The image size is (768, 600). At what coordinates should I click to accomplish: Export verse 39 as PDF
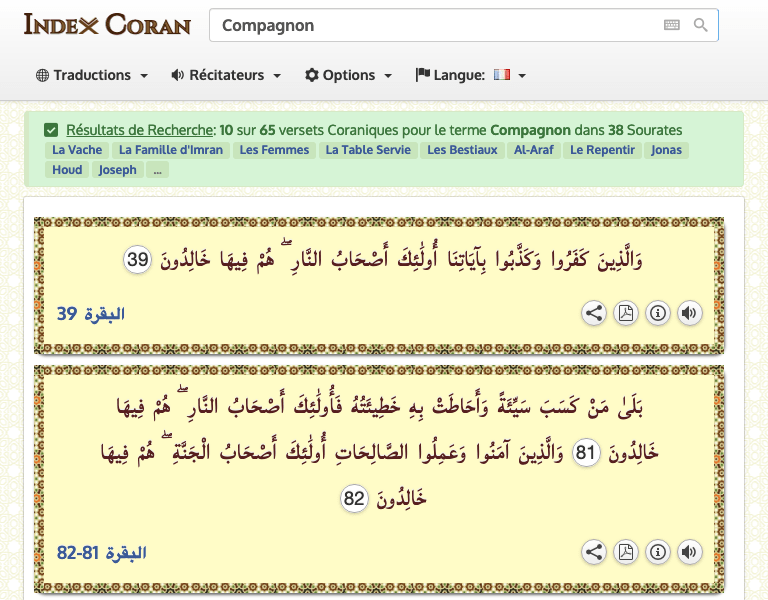point(626,313)
